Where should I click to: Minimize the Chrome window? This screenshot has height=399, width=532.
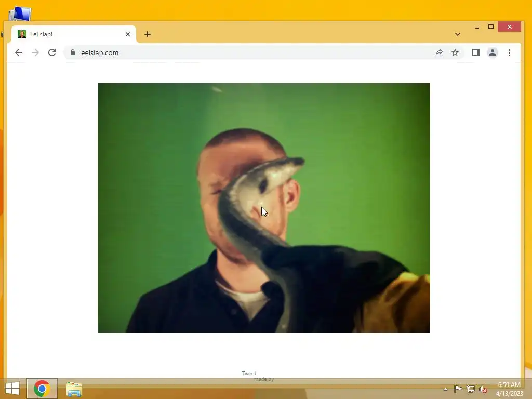tap(477, 27)
